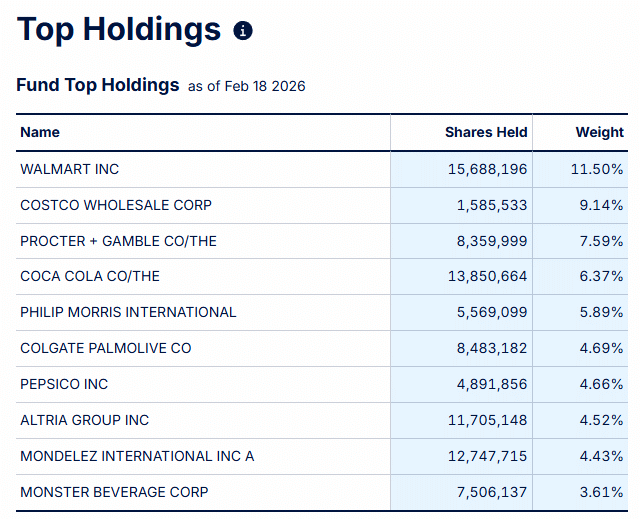Click Costco's 9.14% weight value
This screenshot has height=519, width=640.
coord(601,205)
